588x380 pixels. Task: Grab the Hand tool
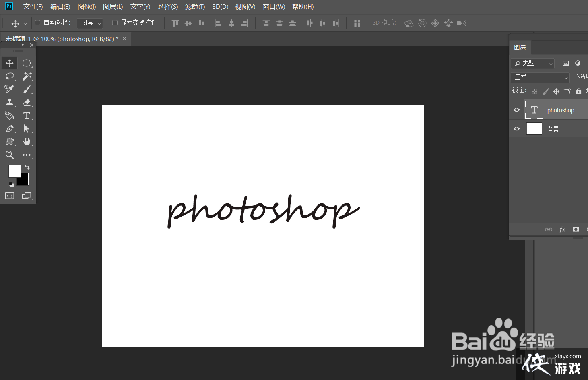[x=27, y=141]
